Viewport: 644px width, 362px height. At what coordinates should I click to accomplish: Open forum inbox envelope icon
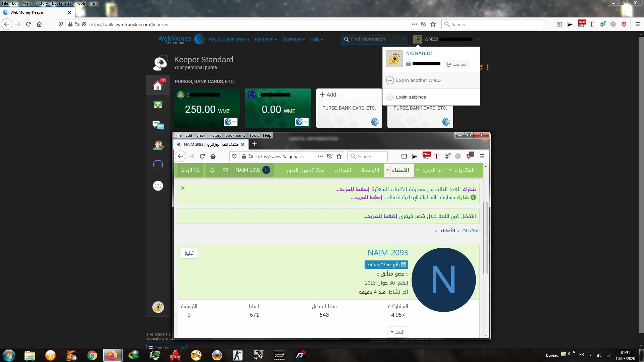[x=225, y=170]
